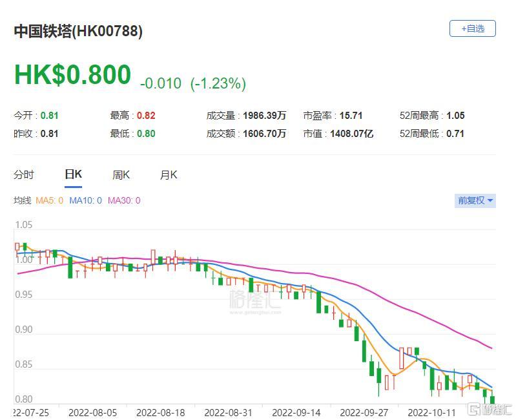Click the 2022-08-05 date axis label
516x420 pixels.
tap(92, 412)
